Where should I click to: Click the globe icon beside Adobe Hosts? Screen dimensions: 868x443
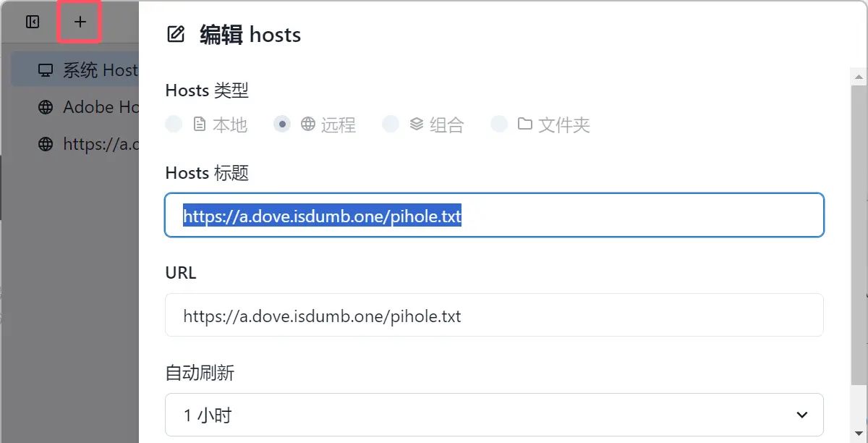[46, 106]
